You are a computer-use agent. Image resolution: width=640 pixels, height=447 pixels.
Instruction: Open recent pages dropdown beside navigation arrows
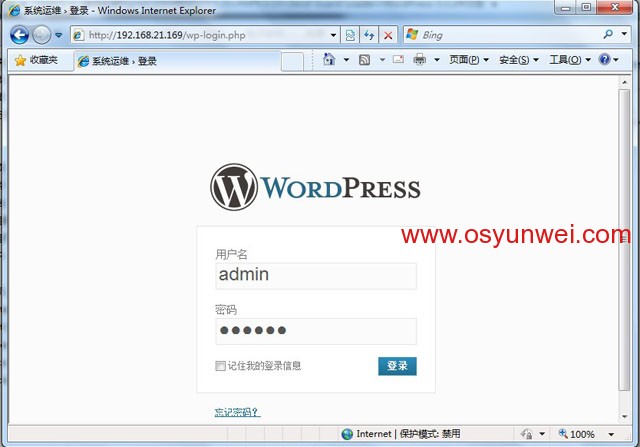59,35
